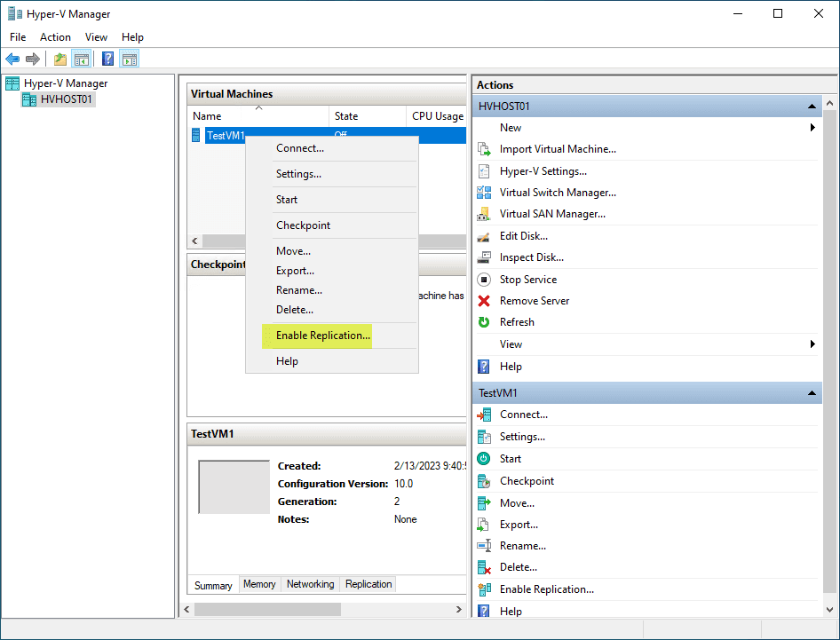Image resolution: width=840 pixels, height=640 pixels.
Task: Open the View menu in menu bar
Action: coord(97,37)
